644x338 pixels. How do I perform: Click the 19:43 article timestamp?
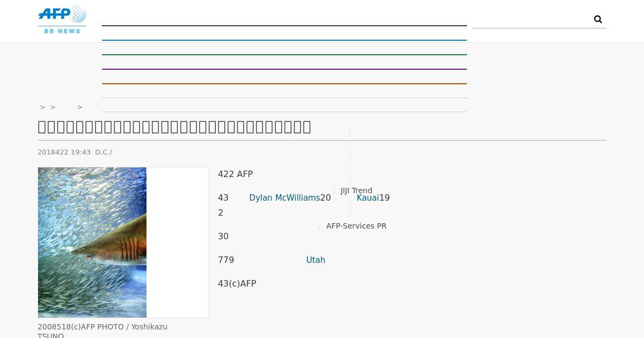[80, 152]
